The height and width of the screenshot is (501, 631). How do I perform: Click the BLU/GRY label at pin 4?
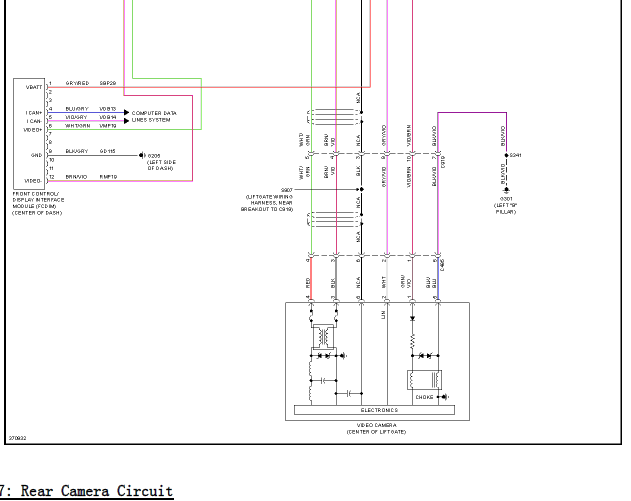77,109
